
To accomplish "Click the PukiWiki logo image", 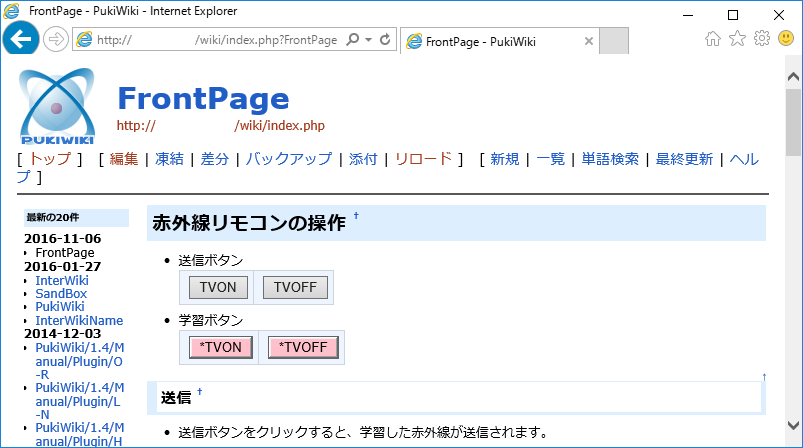I will pyautogui.click(x=57, y=108).
